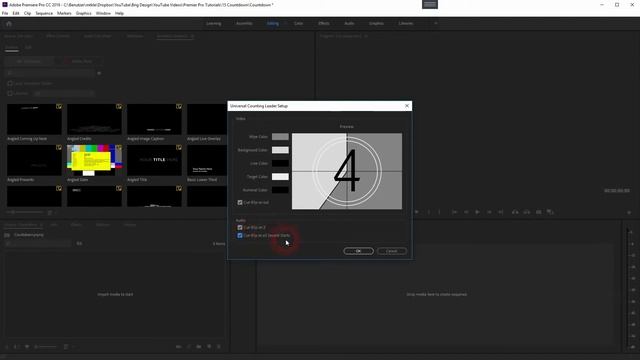Select the Angled Title template thumbnail
The height and width of the screenshot is (360, 640).
(154, 160)
